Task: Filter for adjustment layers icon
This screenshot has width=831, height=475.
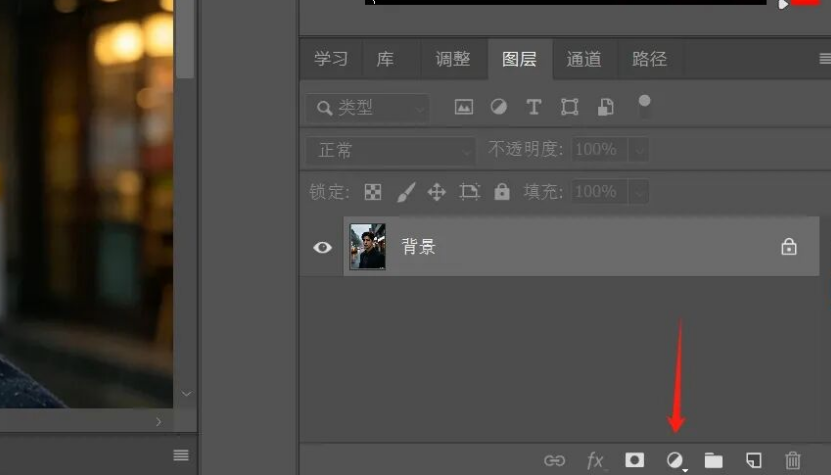Action: [499, 108]
